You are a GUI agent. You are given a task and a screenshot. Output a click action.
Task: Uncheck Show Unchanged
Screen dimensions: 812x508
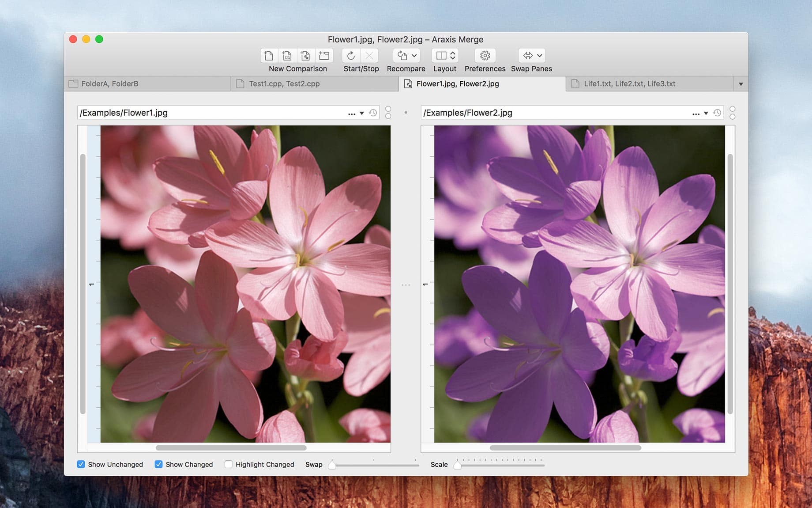pos(81,464)
